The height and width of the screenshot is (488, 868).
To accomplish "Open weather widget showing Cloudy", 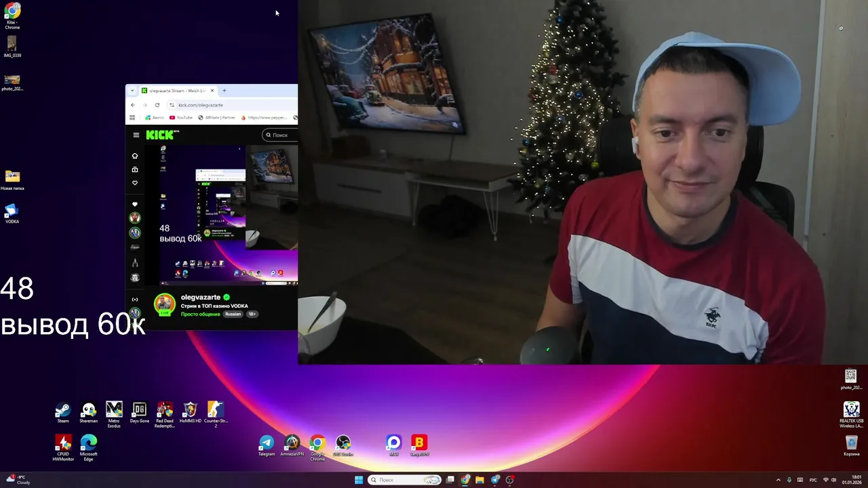I will pos(18,480).
